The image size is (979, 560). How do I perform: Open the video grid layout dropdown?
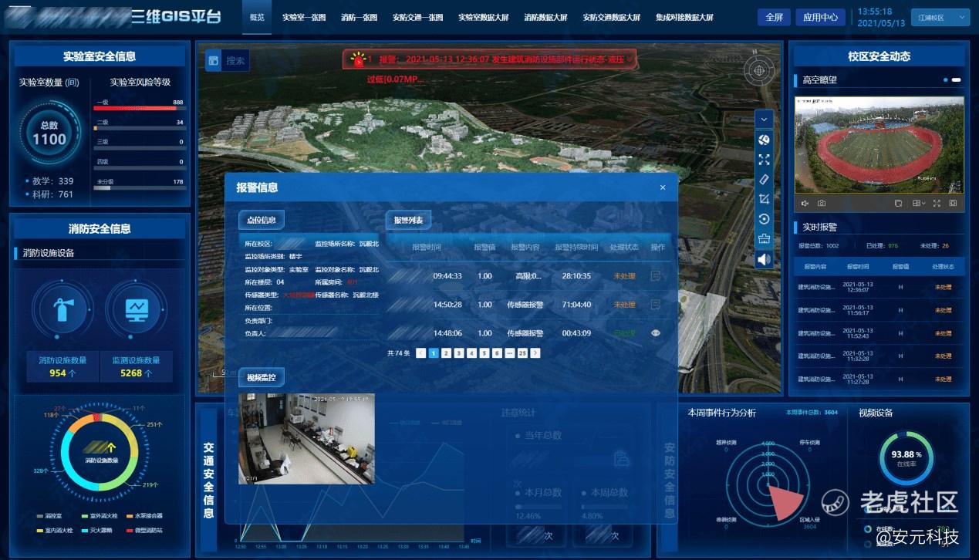(918, 203)
